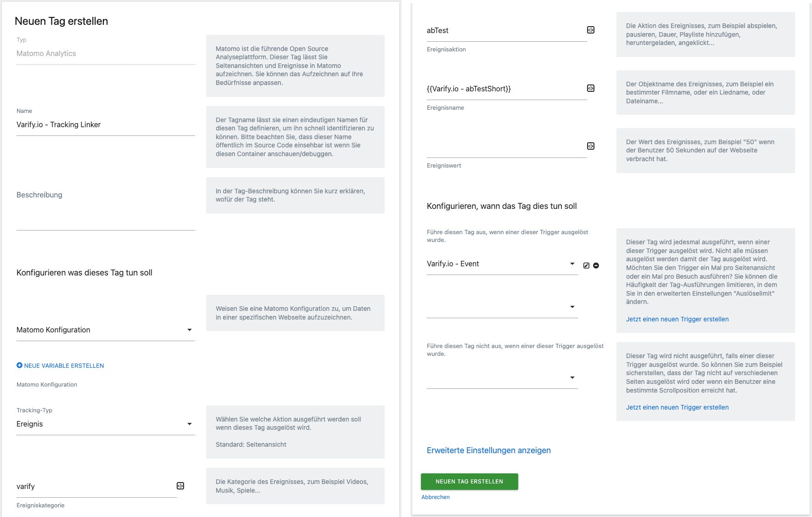Screen dimensions: 812x517
Task: Click NEUEN TAG ERSTELLEN button
Action: click(x=469, y=482)
